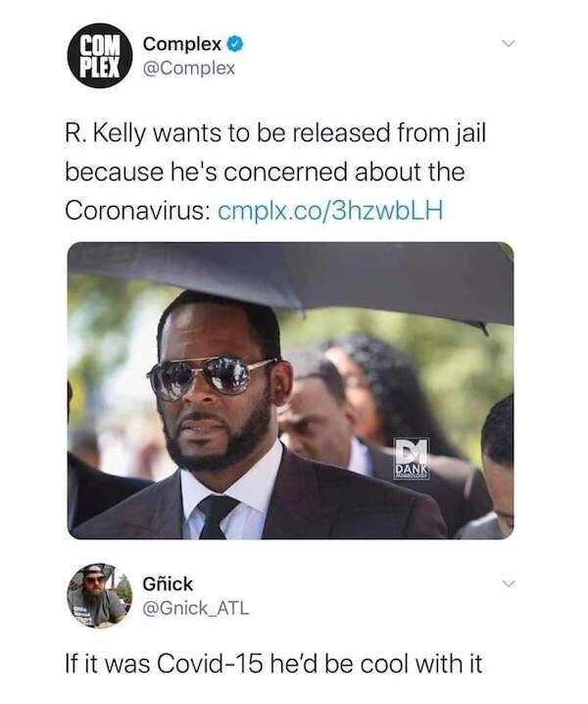Open the cmplx.co/3hzwbLH link

point(330,210)
